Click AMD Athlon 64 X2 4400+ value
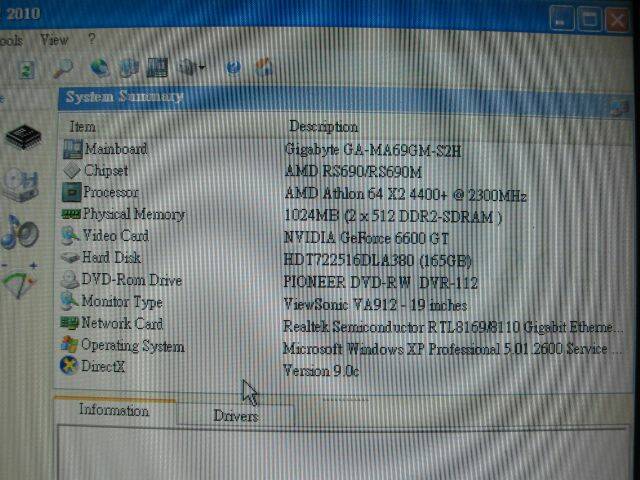 click(x=405, y=194)
